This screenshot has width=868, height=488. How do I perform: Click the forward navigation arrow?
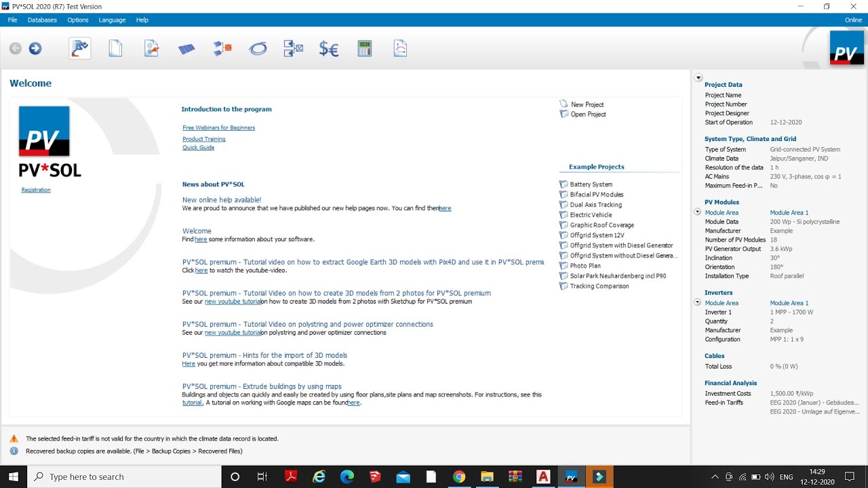[35, 48]
